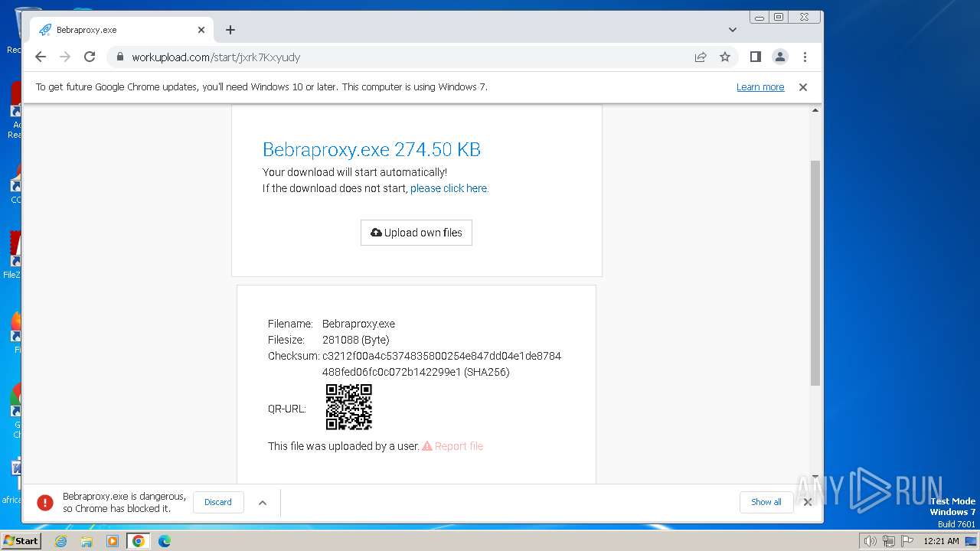Click the dangerous download warning icon

(x=45, y=502)
